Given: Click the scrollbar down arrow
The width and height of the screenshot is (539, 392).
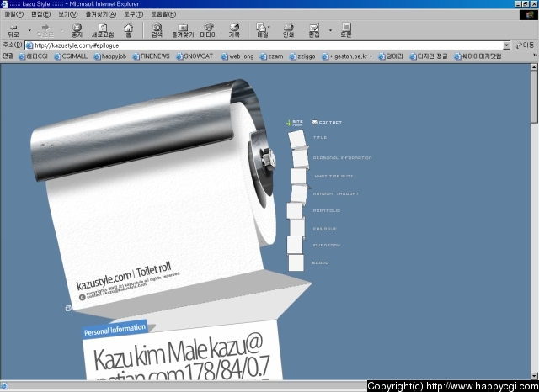Looking at the screenshot, I should 534,376.
